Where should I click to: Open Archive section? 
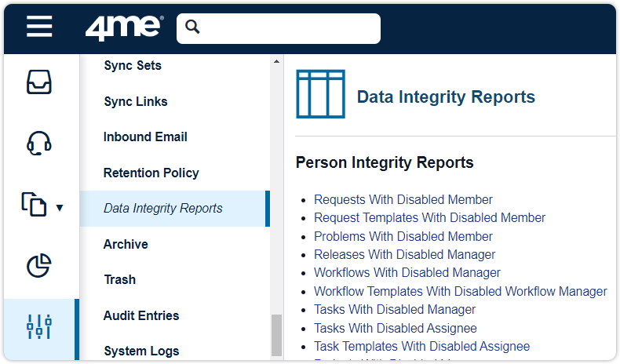pyautogui.click(x=126, y=244)
